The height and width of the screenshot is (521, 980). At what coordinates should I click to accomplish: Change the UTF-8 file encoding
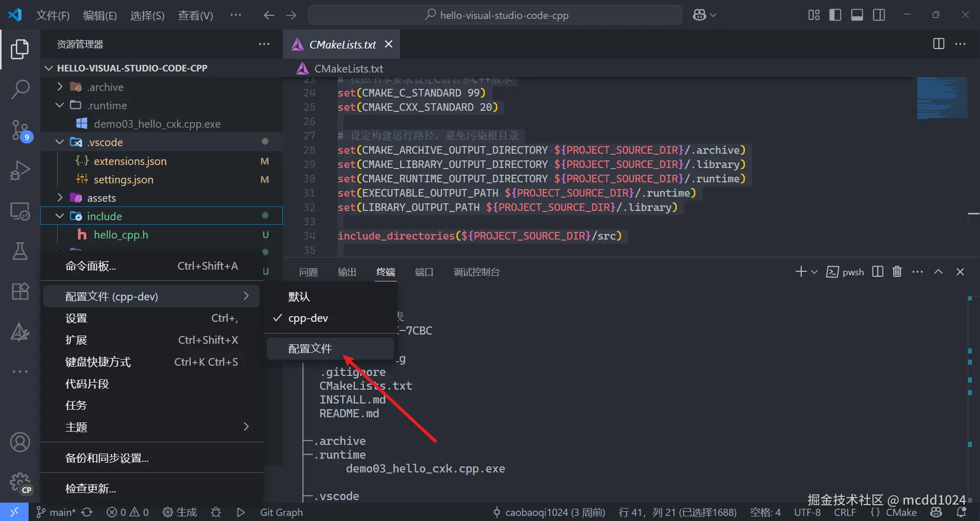807,512
